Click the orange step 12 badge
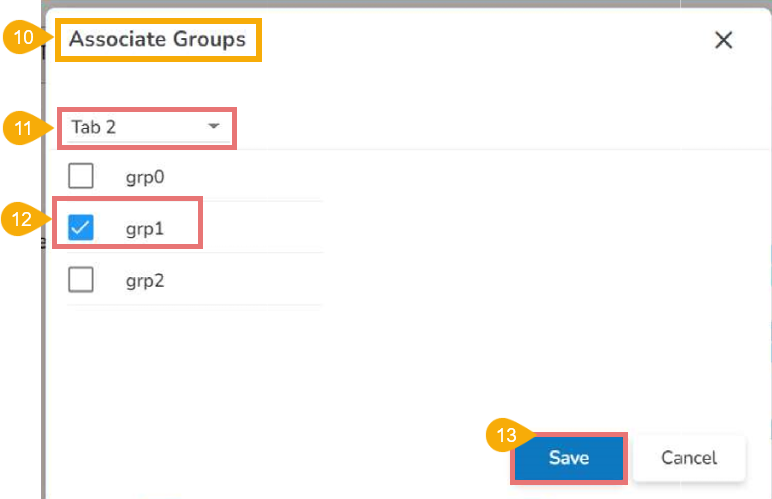The height and width of the screenshot is (499, 772). point(21,220)
